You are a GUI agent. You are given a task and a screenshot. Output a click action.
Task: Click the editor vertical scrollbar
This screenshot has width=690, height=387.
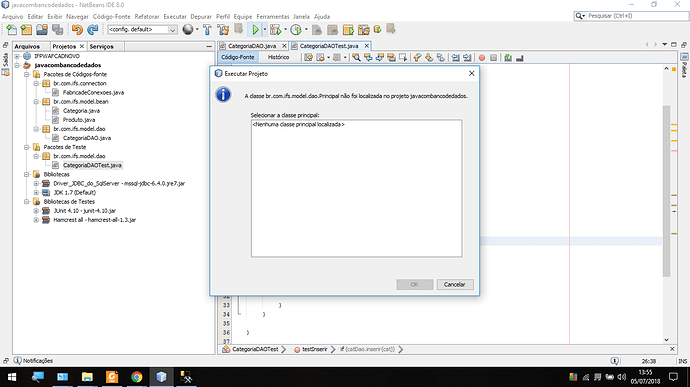666,191
